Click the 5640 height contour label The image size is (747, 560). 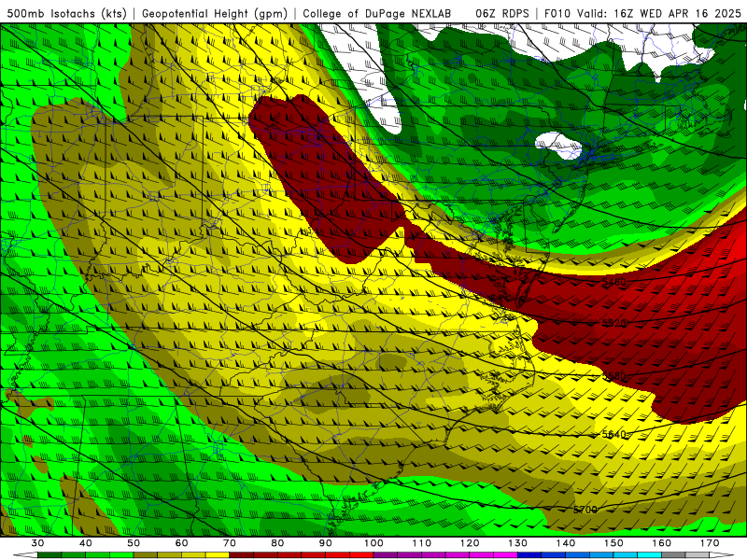[614, 434]
